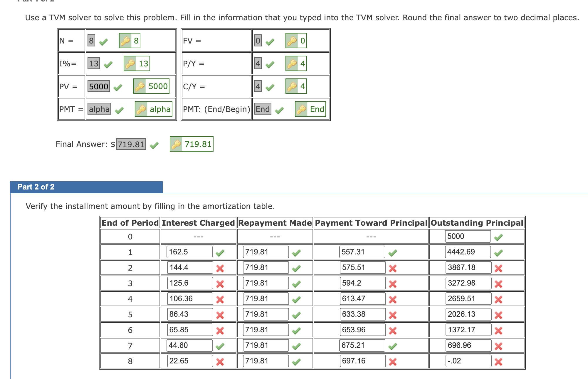Click the period 2 interest field 144.4

[190, 267]
